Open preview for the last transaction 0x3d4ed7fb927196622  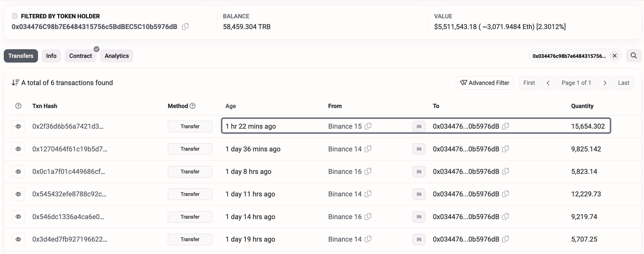[x=18, y=239]
